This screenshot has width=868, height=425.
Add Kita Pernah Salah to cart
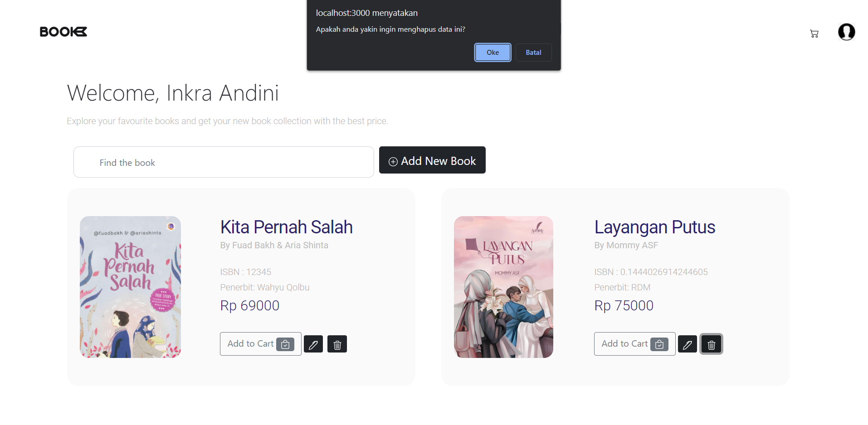(x=261, y=344)
